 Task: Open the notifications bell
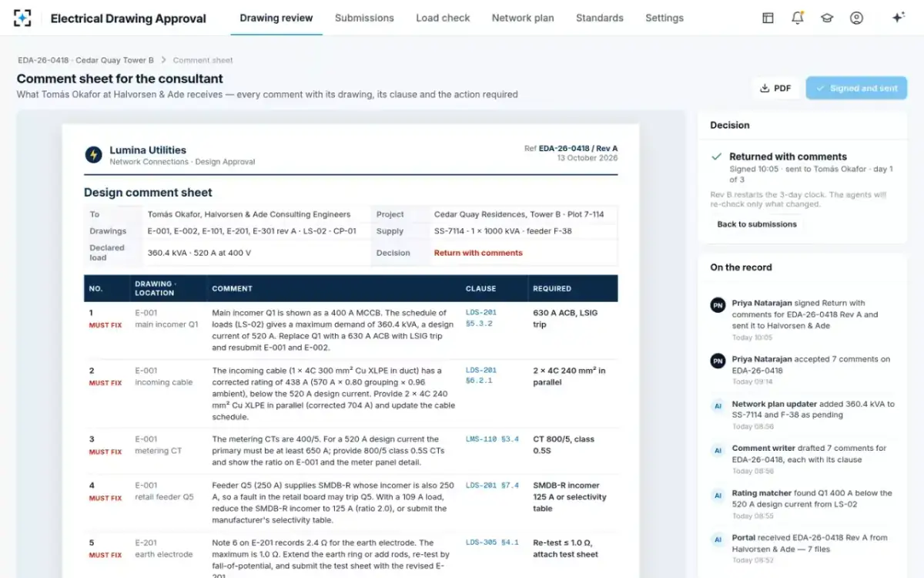[x=798, y=18]
